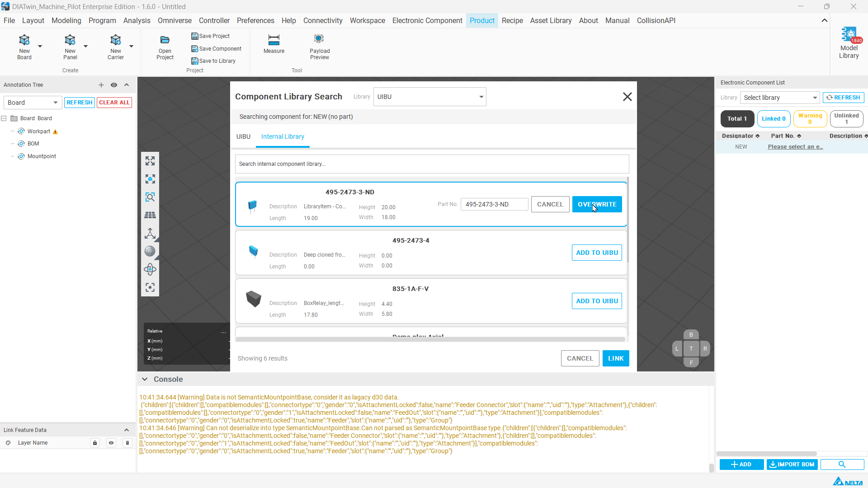The image size is (868, 488).
Task: Open the Payload Preview tool
Action: pos(320,47)
